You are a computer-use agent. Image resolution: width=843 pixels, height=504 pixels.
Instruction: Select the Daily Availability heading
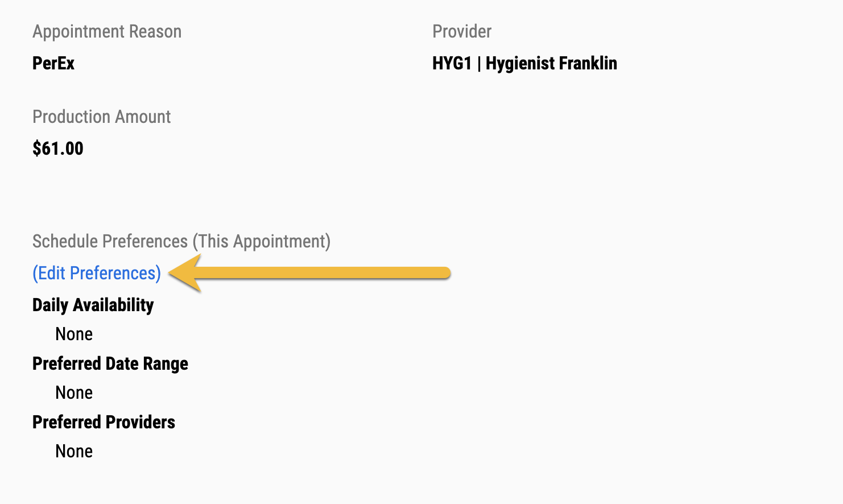click(x=93, y=305)
